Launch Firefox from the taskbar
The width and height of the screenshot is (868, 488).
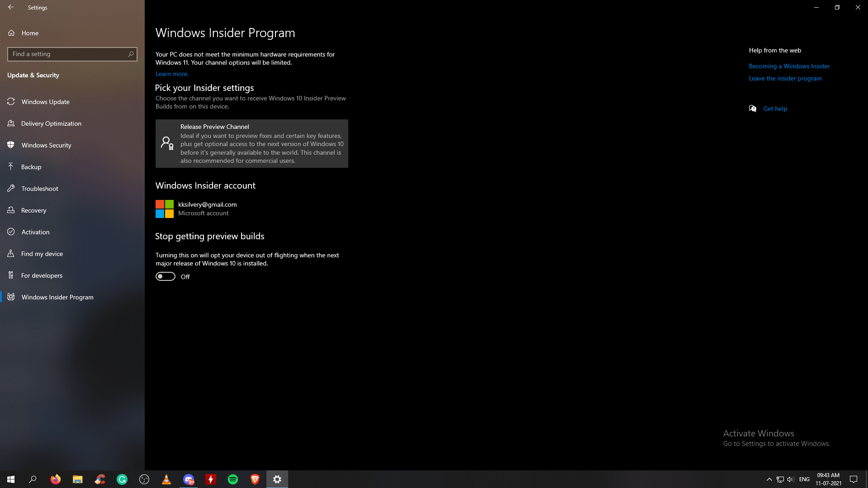click(55, 479)
